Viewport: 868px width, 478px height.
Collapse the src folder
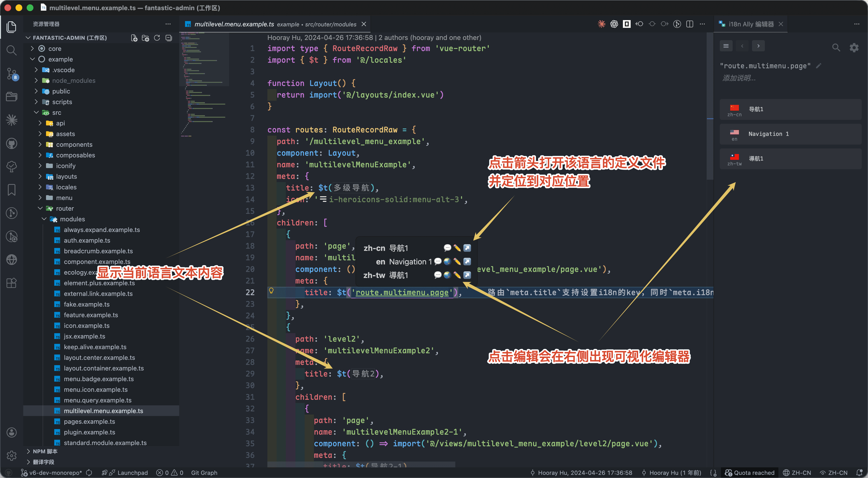tap(36, 113)
